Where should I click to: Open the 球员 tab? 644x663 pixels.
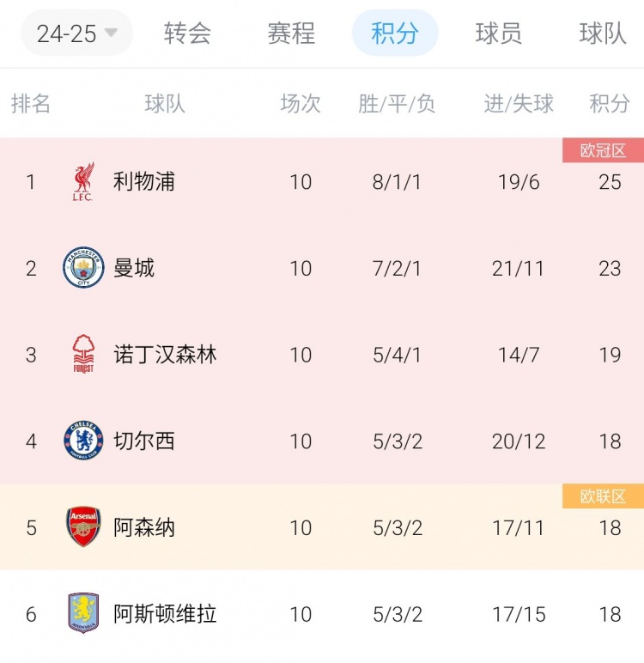click(499, 33)
